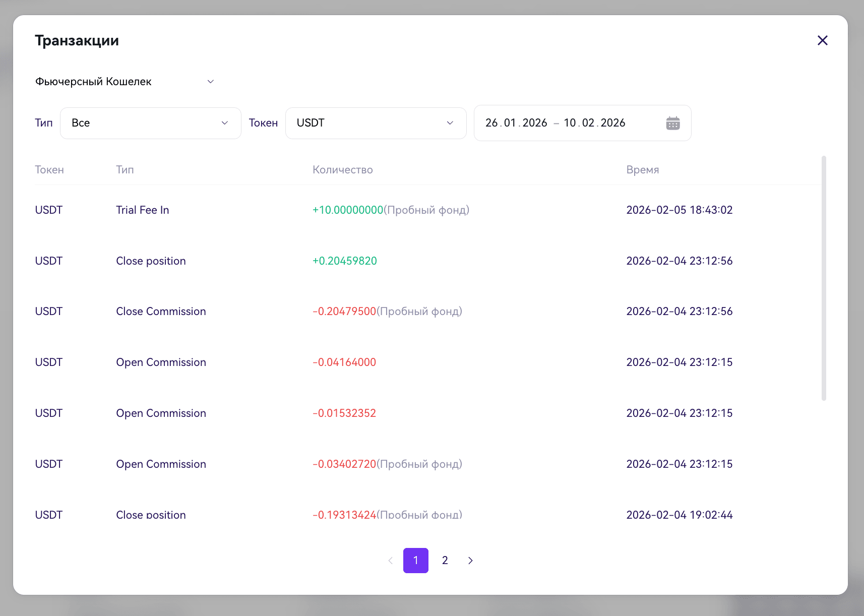Image resolution: width=864 pixels, height=616 pixels.
Task: Click the Тип column header
Action: pos(125,170)
